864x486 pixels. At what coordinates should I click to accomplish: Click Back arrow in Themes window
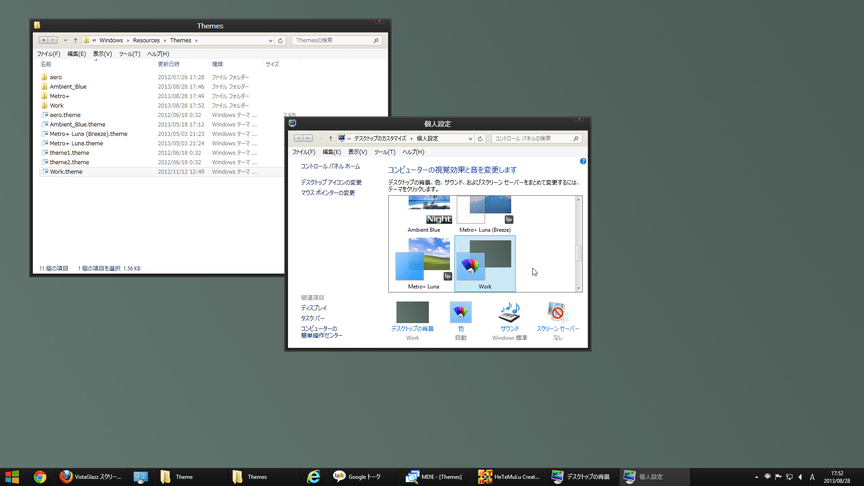43,40
